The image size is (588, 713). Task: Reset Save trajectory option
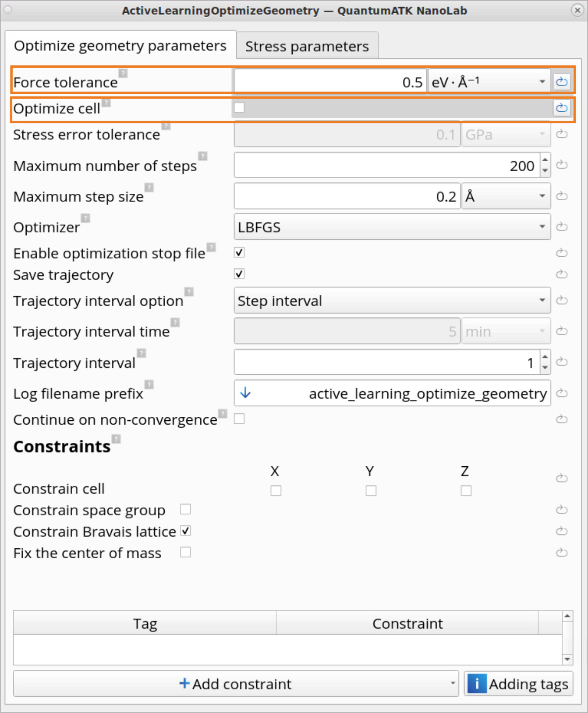coord(562,274)
